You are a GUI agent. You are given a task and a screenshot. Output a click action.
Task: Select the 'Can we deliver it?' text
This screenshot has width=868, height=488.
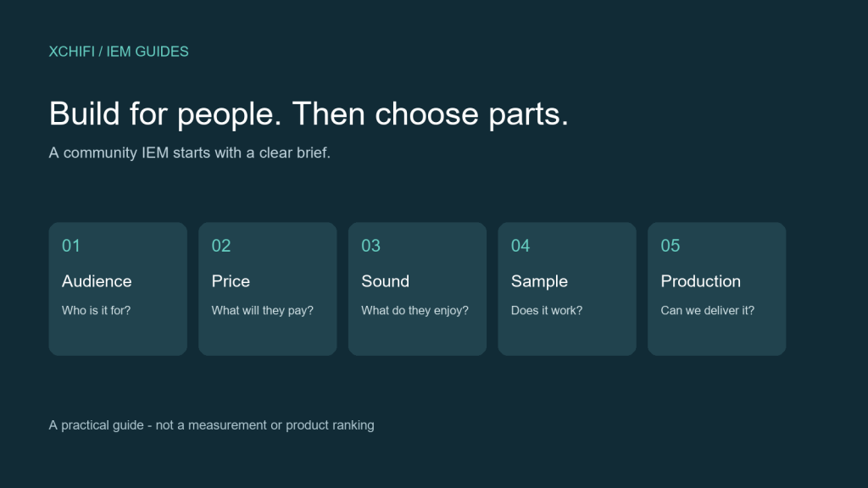(708, 310)
